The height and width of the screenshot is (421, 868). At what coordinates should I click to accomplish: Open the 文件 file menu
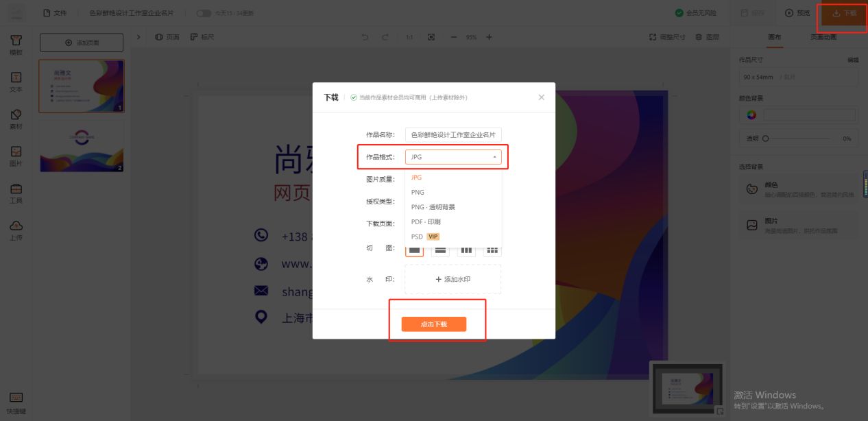(56, 12)
